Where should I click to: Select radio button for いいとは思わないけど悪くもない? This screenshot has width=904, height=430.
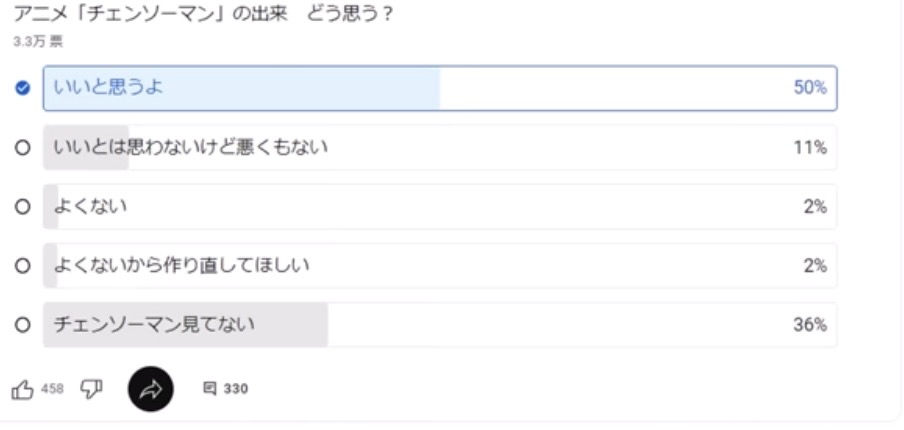coord(22,148)
